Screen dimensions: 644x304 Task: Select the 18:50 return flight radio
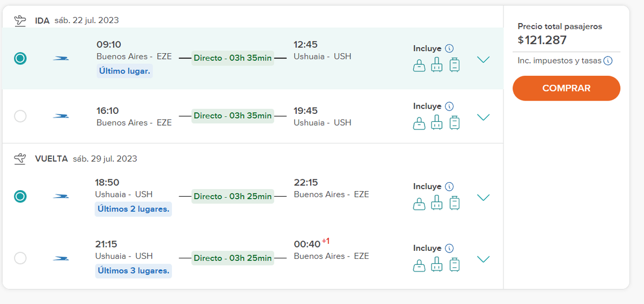[20, 197]
